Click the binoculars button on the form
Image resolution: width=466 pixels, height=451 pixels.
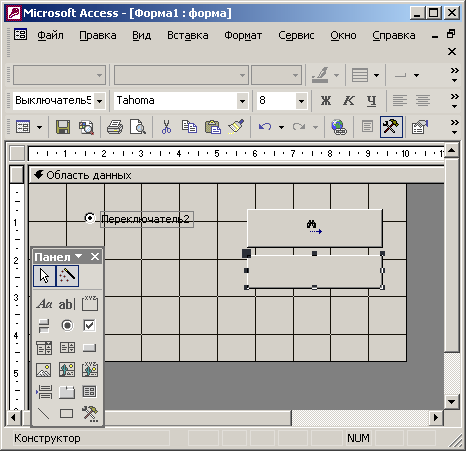pos(315,228)
